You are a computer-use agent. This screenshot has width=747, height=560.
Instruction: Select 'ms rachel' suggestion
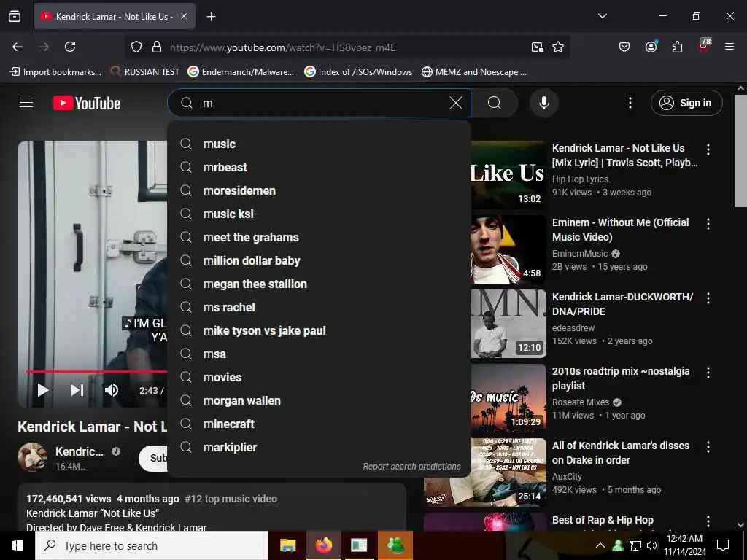[320, 307]
